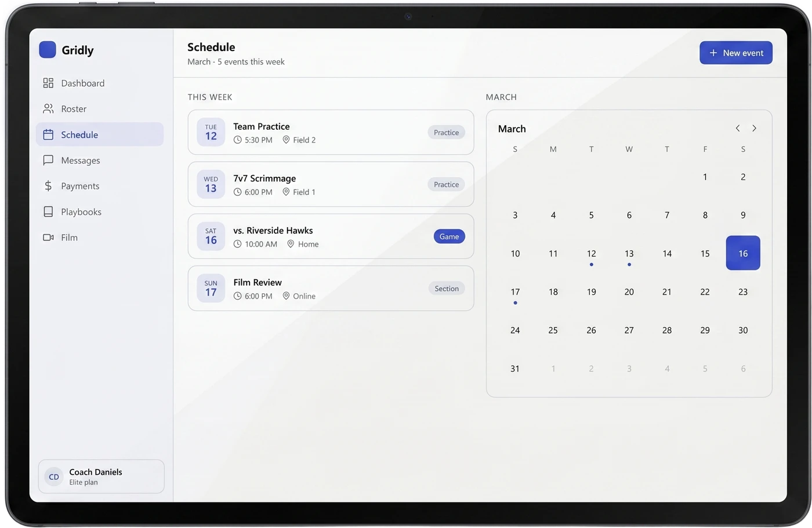
Task: Click Practice tag on Team Practice
Action: (x=446, y=132)
